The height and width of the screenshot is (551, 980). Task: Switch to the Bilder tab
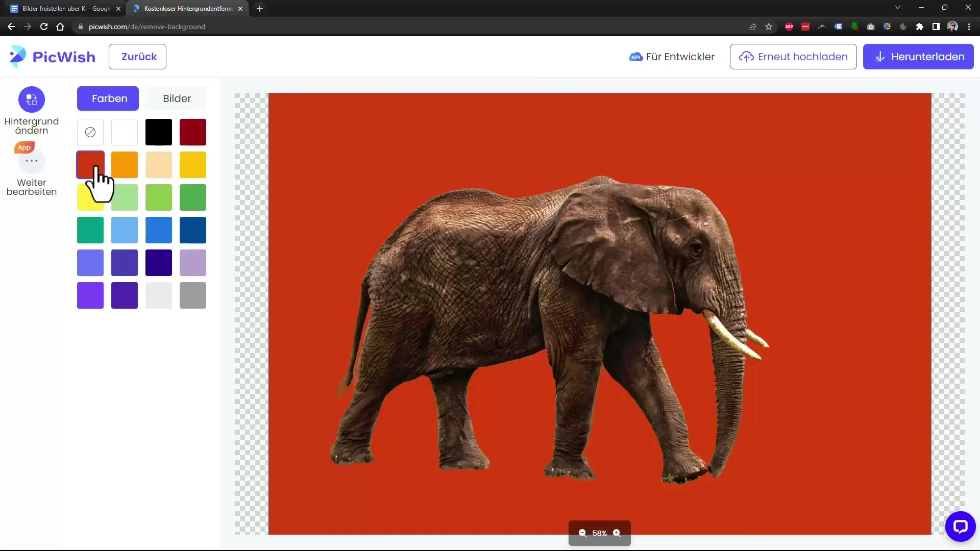(x=177, y=98)
